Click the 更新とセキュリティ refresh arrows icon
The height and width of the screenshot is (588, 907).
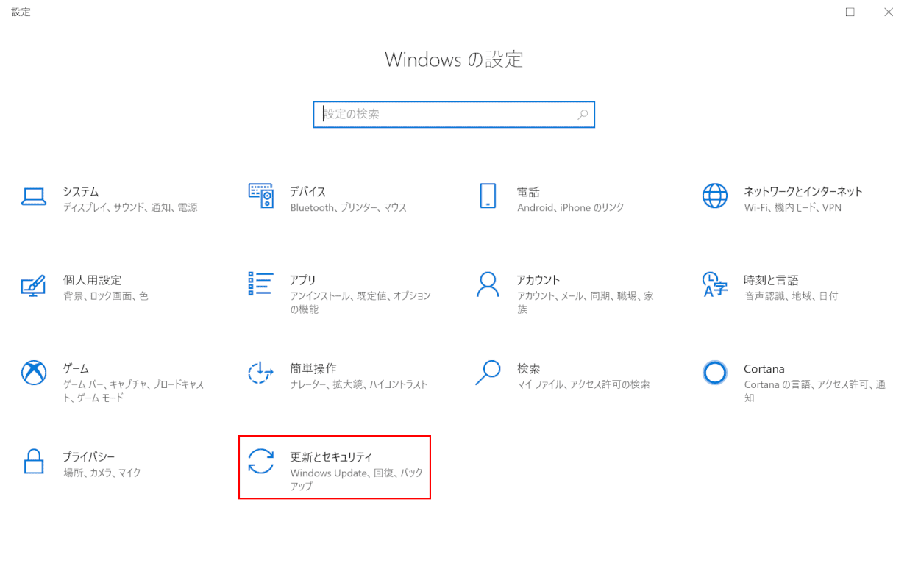[x=261, y=462]
